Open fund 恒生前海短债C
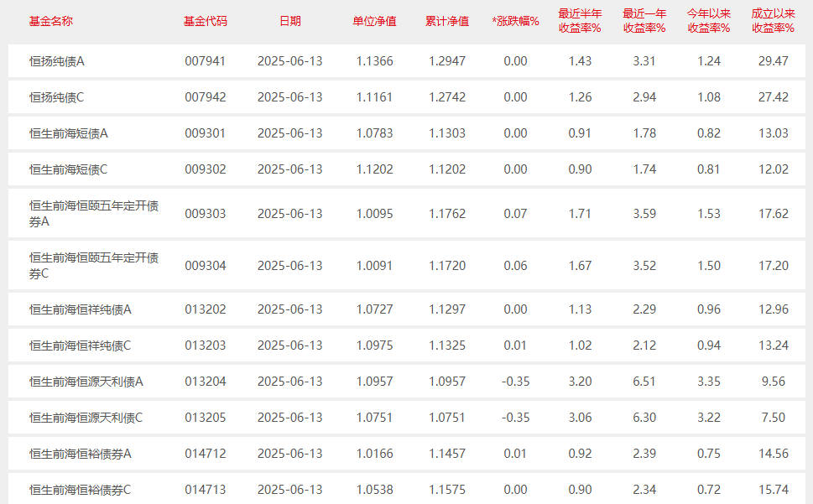 coord(69,169)
